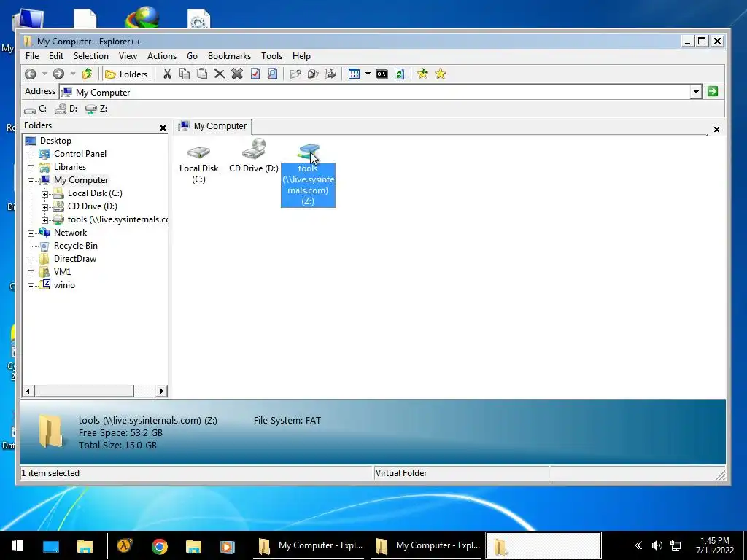Click folder tree scrollbar right arrow

[x=161, y=391]
